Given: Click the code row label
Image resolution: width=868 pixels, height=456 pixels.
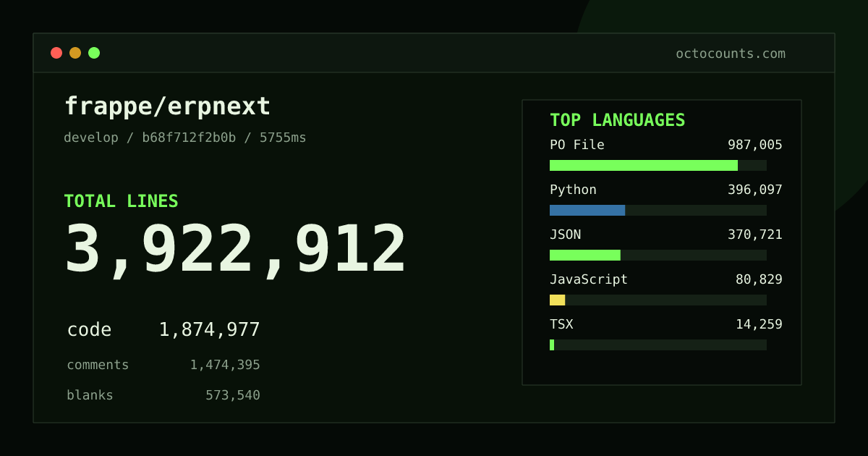Looking at the screenshot, I should 89,329.
